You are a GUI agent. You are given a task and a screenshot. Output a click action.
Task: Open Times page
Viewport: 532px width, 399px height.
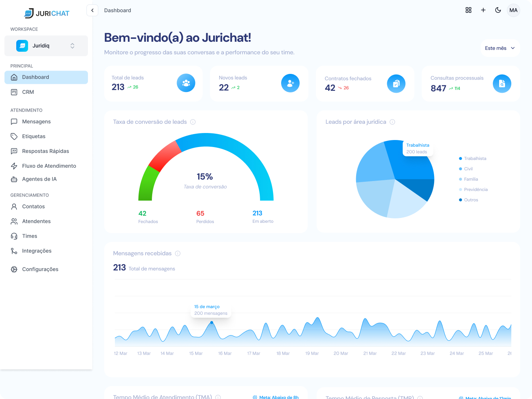click(x=46, y=236)
